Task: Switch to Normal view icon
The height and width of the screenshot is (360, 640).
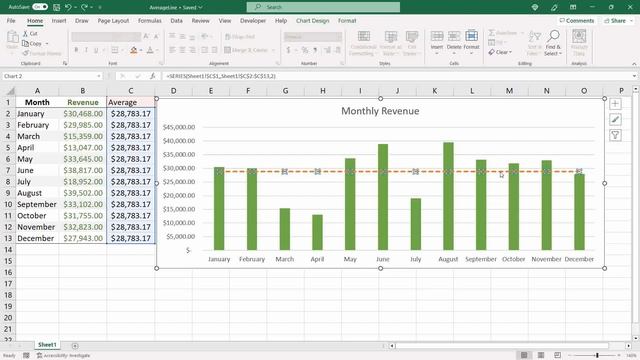Action: click(x=524, y=355)
